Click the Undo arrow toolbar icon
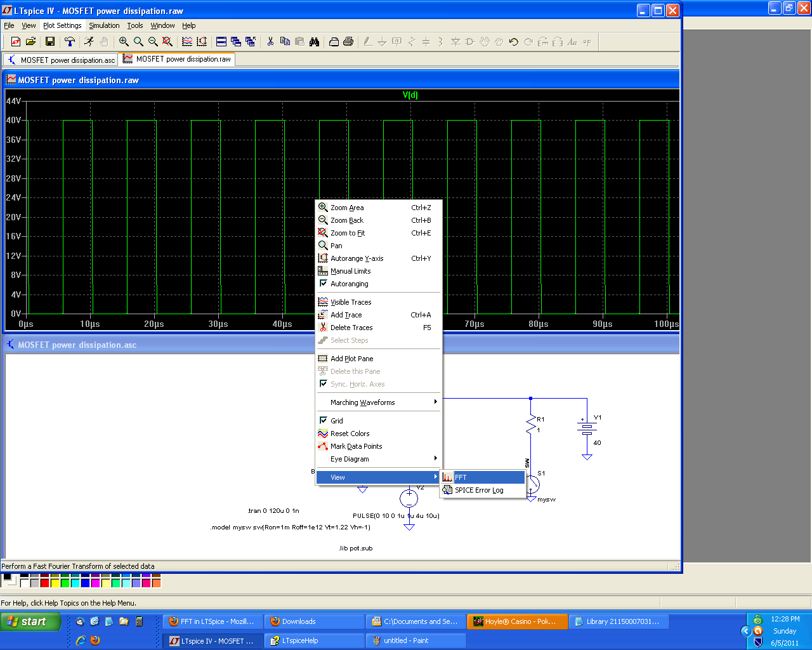812x650 pixels. click(514, 42)
